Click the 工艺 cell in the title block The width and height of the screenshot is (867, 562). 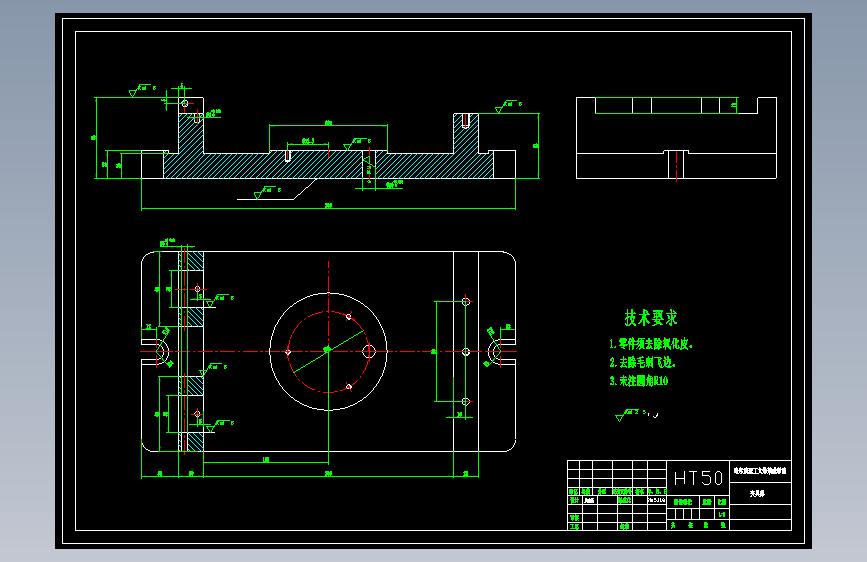point(574,527)
